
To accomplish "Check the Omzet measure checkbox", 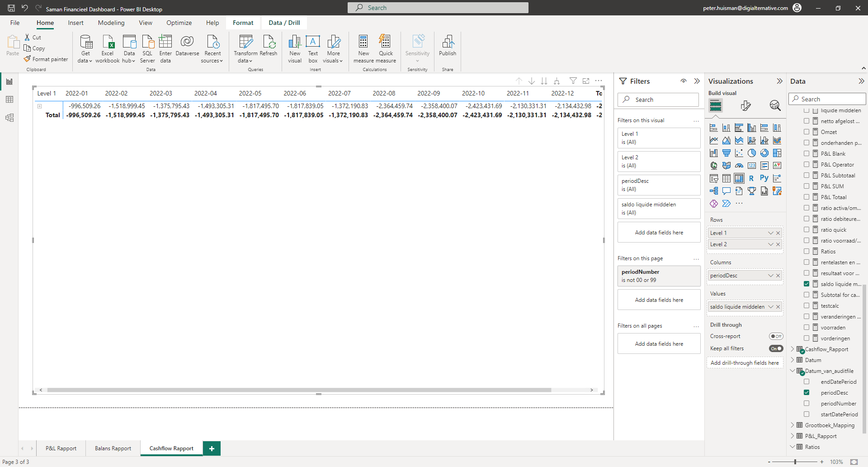I will pos(807,132).
